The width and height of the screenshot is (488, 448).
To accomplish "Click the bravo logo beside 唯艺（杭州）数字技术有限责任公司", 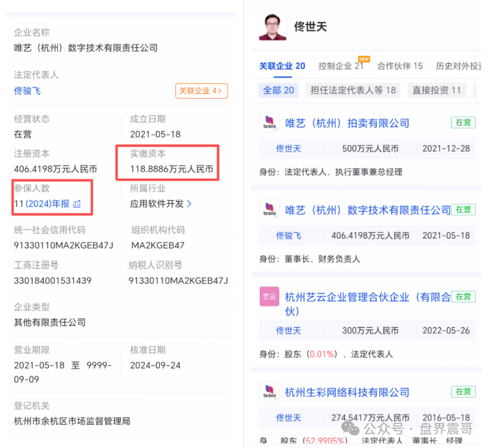I will 269,209.
